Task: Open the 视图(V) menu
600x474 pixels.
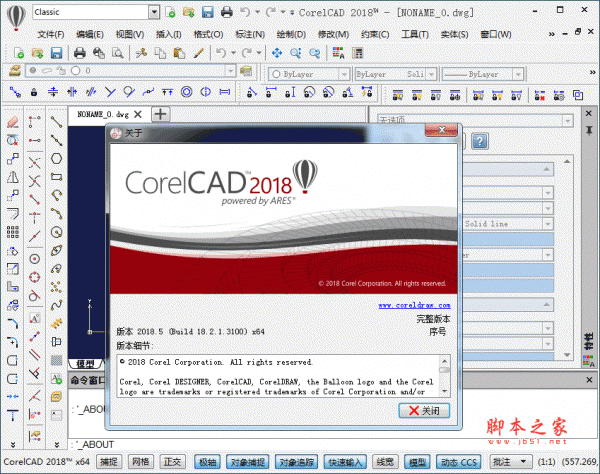Action: click(x=130, y=34)
